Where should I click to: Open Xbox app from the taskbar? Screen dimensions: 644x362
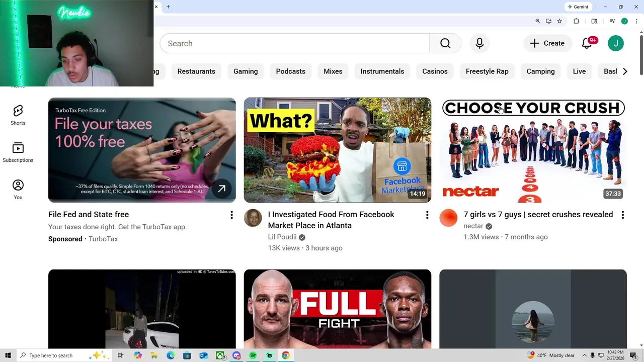tap(220, 355)
